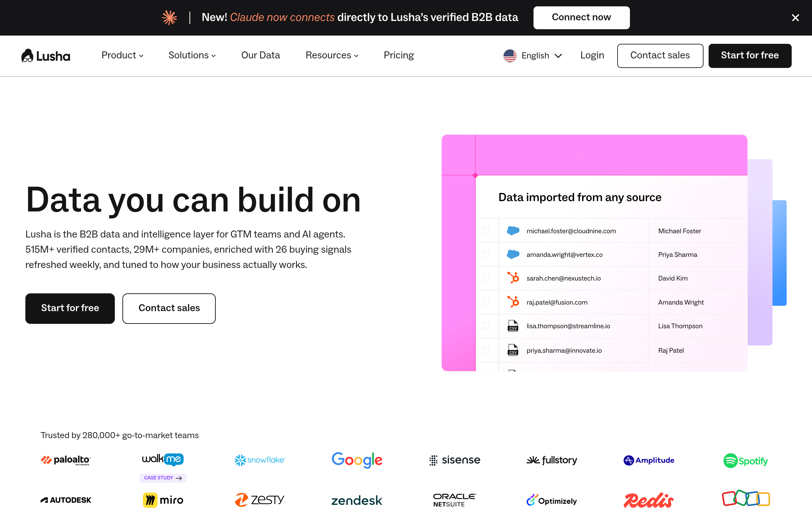Check the box for priya.sharma@innovate.io row
812x508 pixels.
pos(486,350)
